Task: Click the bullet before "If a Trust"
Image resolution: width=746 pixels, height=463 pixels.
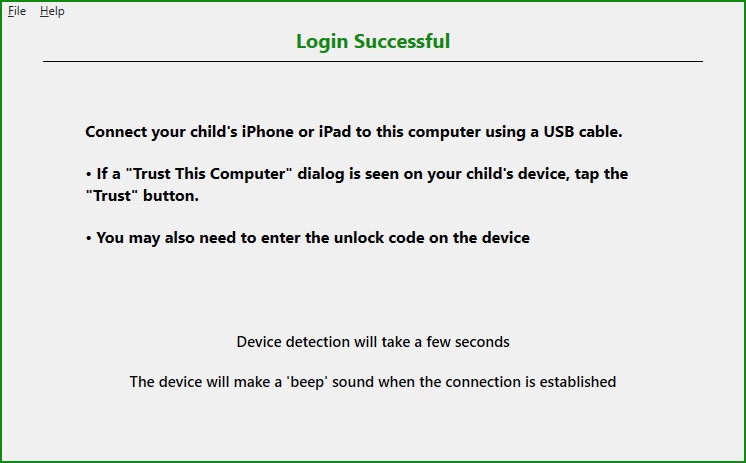Action: coord(88,175)
